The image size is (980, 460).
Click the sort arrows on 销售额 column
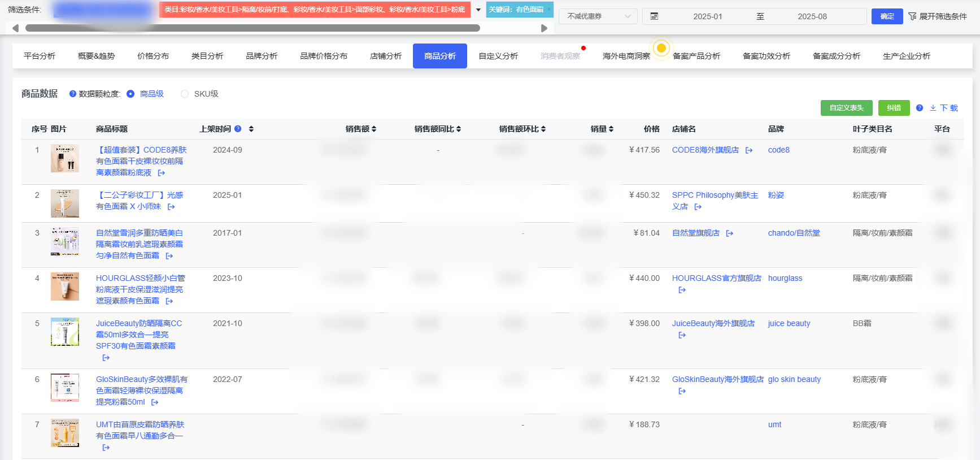[374, 129]
